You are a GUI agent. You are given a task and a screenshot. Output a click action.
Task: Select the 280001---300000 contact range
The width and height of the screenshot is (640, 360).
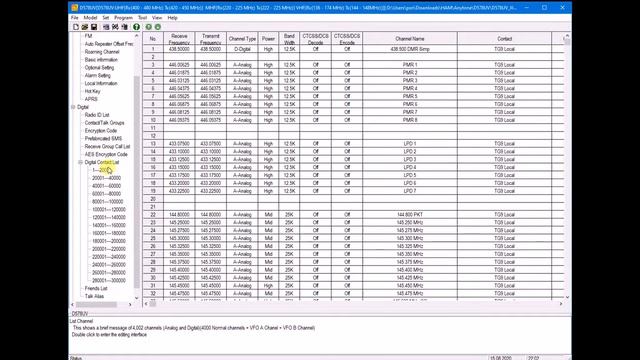(109, 280)
